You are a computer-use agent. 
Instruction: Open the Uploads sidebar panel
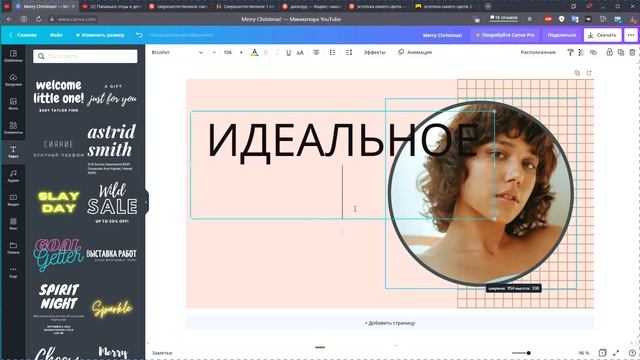13,80
